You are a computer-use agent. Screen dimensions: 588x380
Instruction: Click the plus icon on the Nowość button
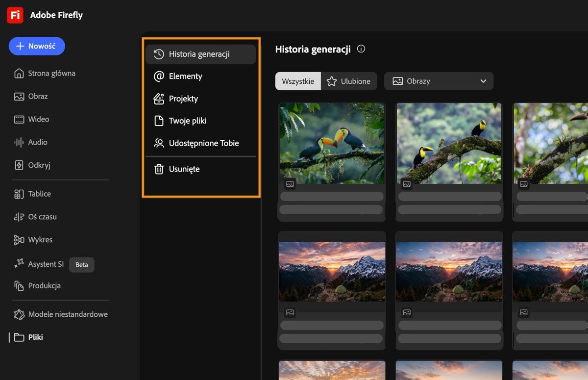coord(20,46)
